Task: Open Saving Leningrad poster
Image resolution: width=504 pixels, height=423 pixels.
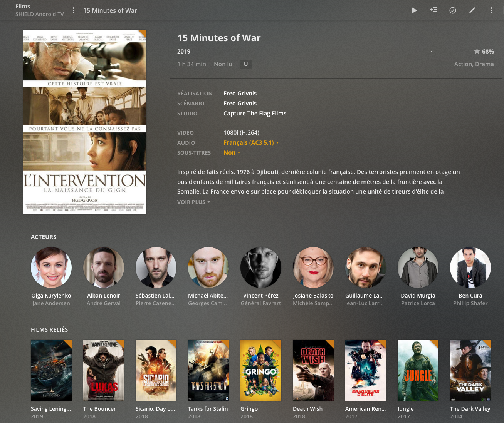Action: click(51, 370)
